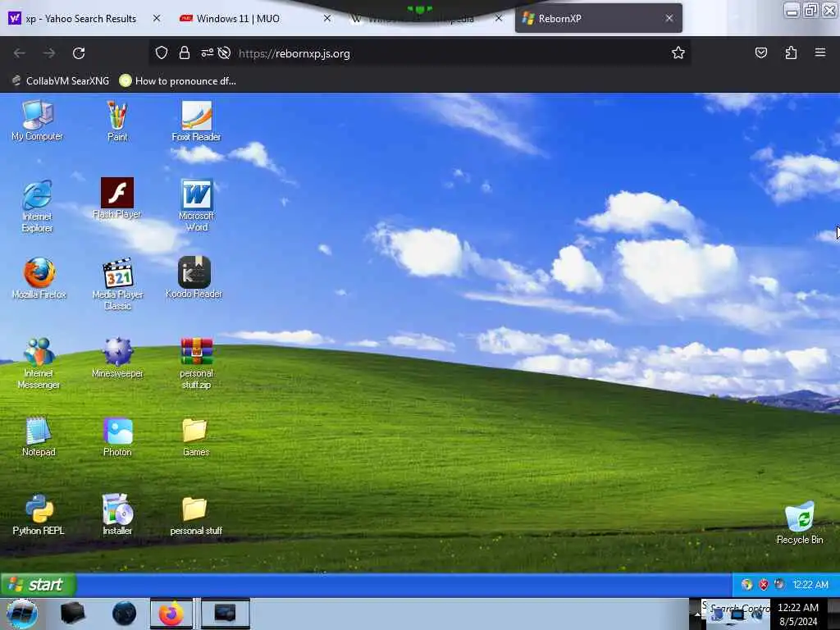Launch Flash Player desktop icon
840x630 pixels.
tap(116, 199)
